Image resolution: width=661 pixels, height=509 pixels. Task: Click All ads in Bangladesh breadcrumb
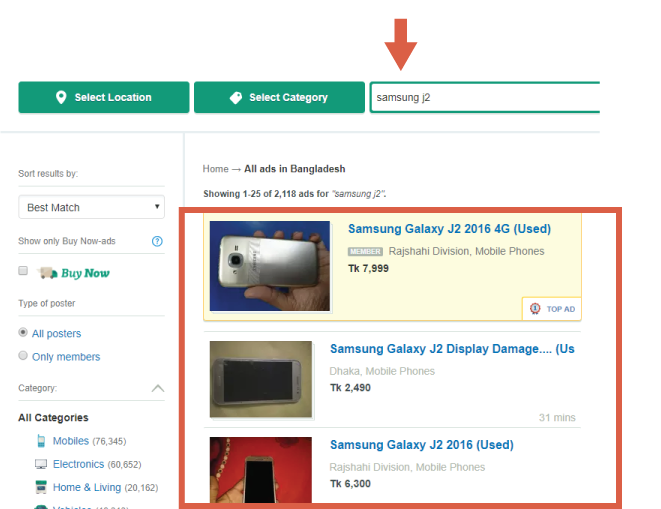tap(295, 169)
